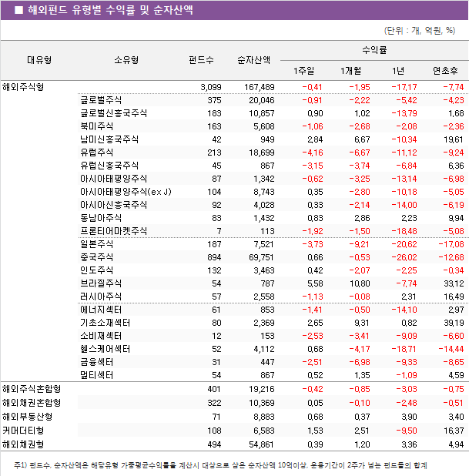Select the 글로벌주식 row label
The image size is (469, 476).
(x=101, y=100)
